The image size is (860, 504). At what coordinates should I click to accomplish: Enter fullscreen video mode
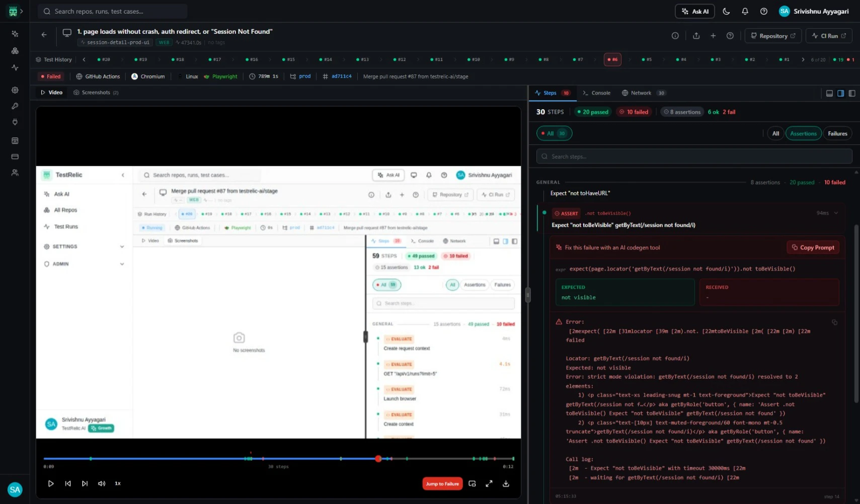coord(489,483)
